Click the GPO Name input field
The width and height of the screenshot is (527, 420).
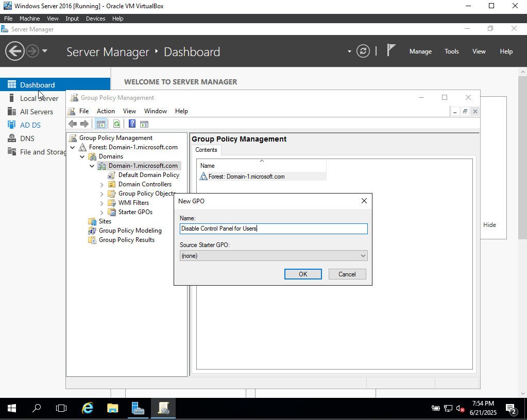point(274,229)
